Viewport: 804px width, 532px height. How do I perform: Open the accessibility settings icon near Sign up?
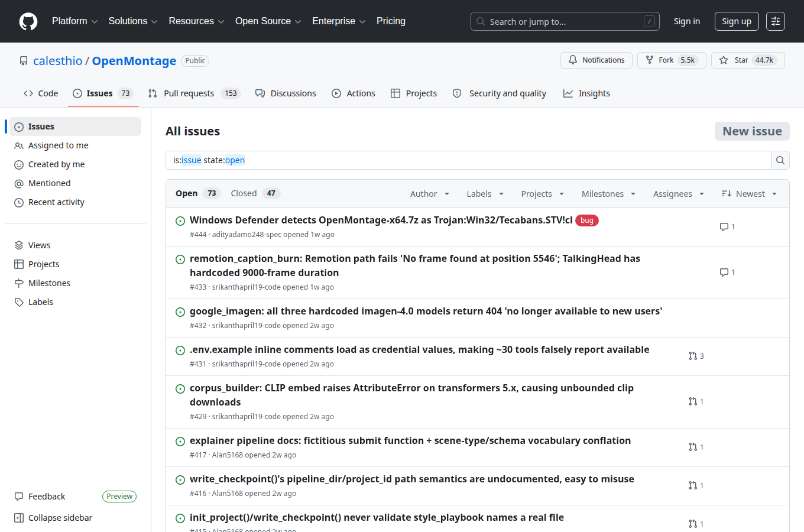776,21
